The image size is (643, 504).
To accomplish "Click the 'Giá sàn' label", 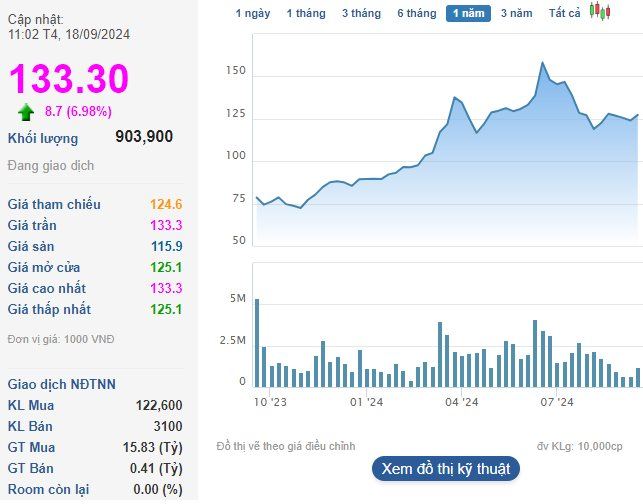I will coord(31,246).
